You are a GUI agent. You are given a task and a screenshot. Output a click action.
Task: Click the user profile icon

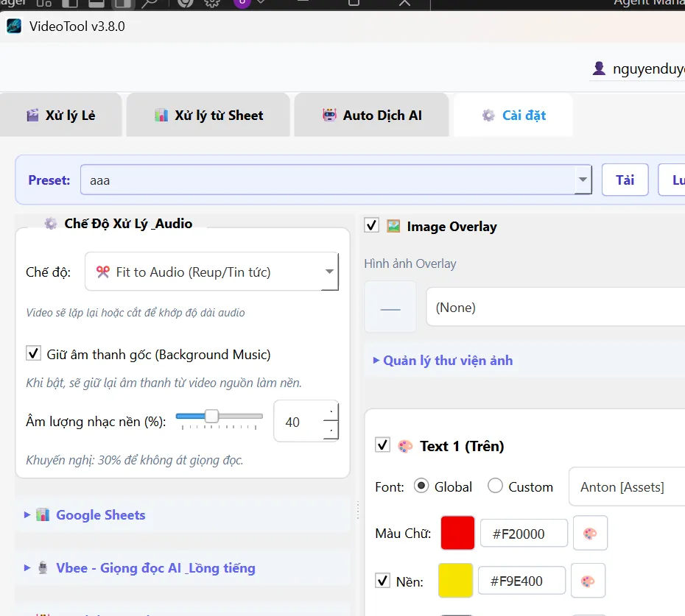point(599,69)
